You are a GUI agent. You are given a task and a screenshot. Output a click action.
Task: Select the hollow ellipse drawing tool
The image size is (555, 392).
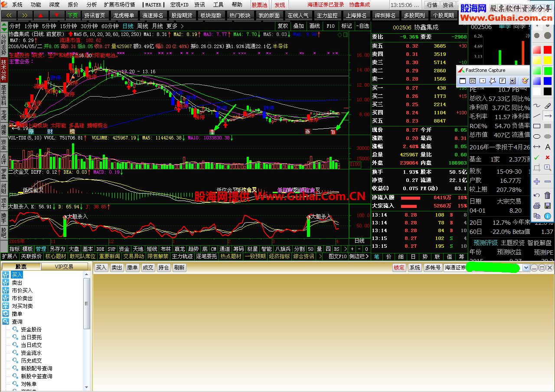click(537, 136)
